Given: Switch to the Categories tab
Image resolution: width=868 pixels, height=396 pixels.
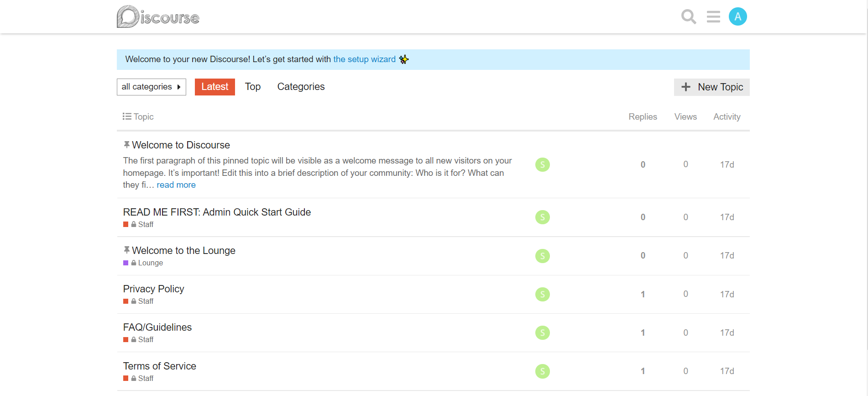Looking at the screenshot, I should (x=301, y=87).
